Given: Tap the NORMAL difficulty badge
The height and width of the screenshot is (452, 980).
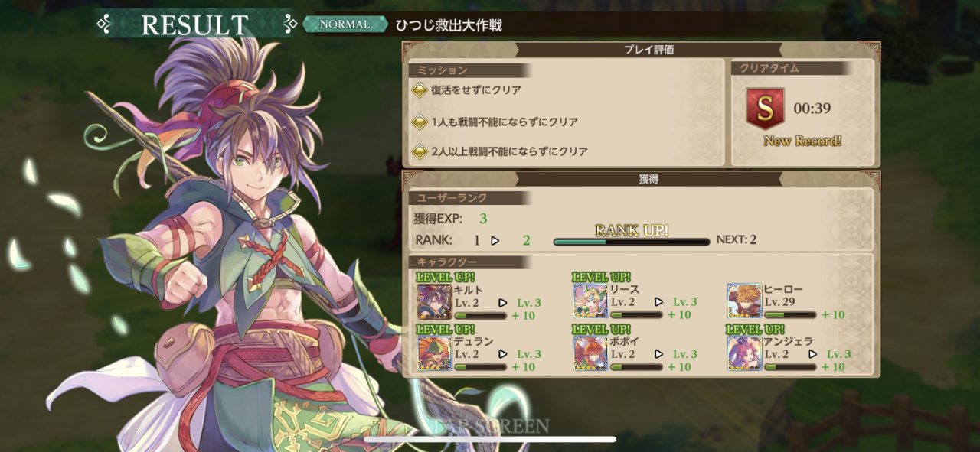Looking at the screenshot, I should [345, 24].
